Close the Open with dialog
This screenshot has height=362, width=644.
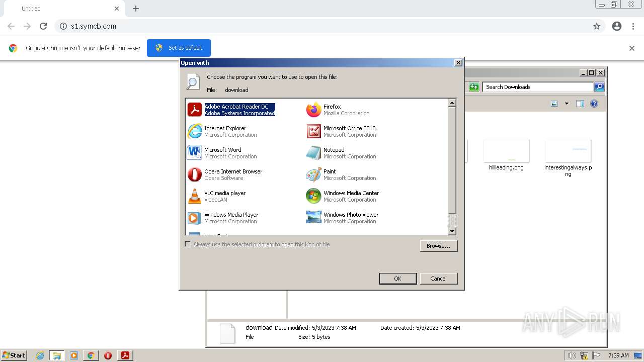[x=458, y=63]
